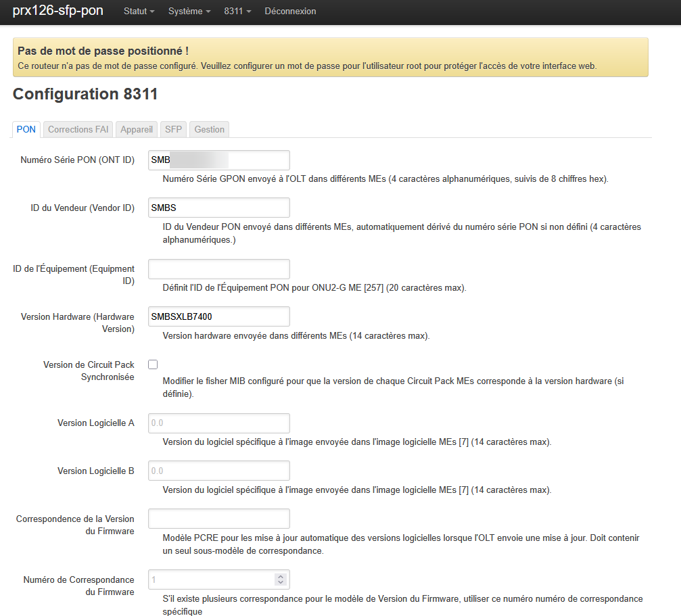Open the Appareil tab
The height and width of the screenshot is (616, 681).
137,129
